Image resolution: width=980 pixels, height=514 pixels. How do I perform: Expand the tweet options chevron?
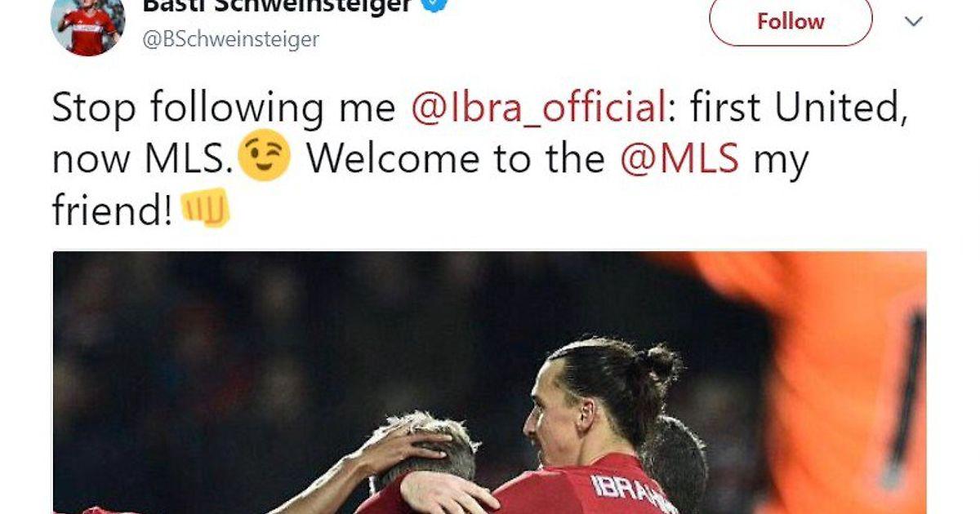(914, 20)
